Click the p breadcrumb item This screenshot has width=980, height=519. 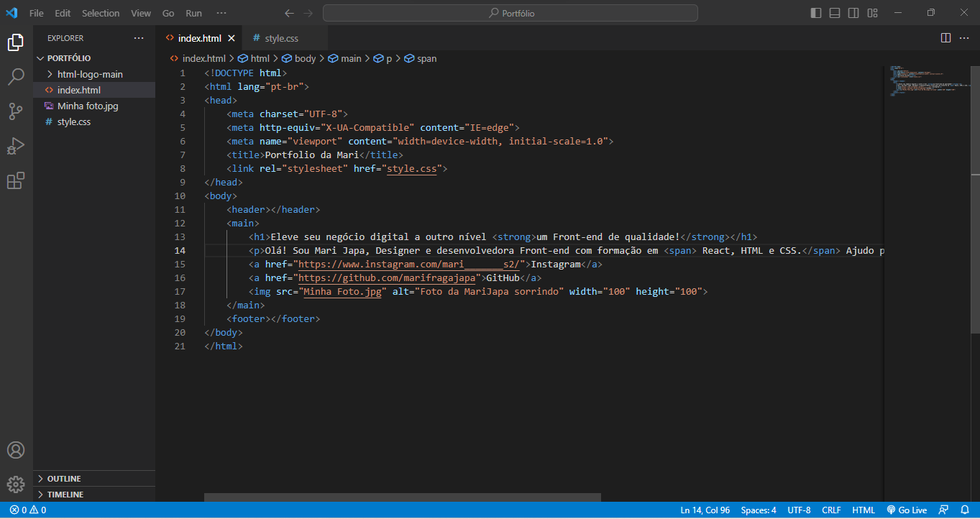click(x=383, y=58)
